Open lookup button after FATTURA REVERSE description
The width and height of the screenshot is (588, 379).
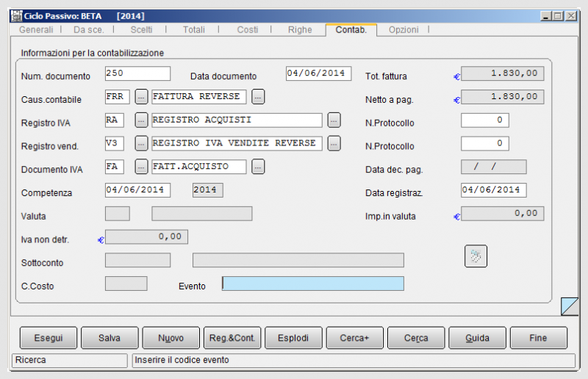coord(258,97)
